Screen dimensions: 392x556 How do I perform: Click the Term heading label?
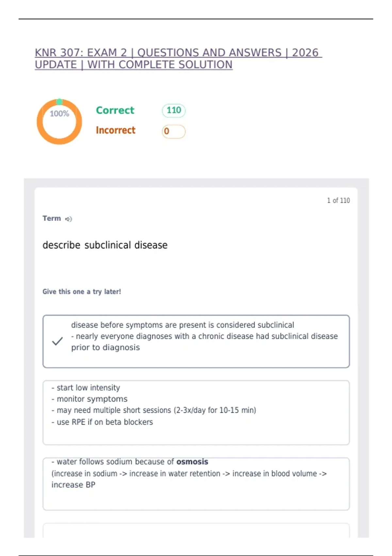52,218
